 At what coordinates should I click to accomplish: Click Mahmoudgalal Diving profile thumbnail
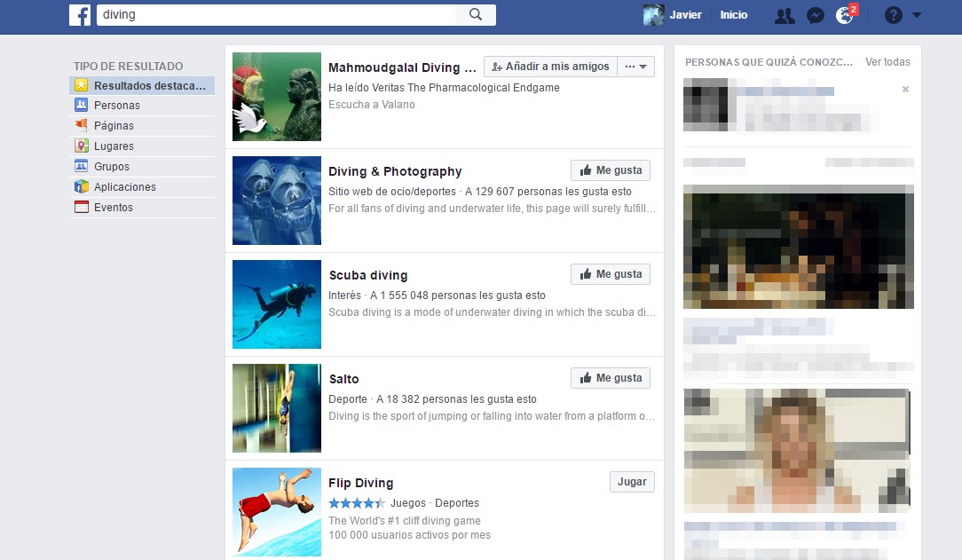point(277,97)
